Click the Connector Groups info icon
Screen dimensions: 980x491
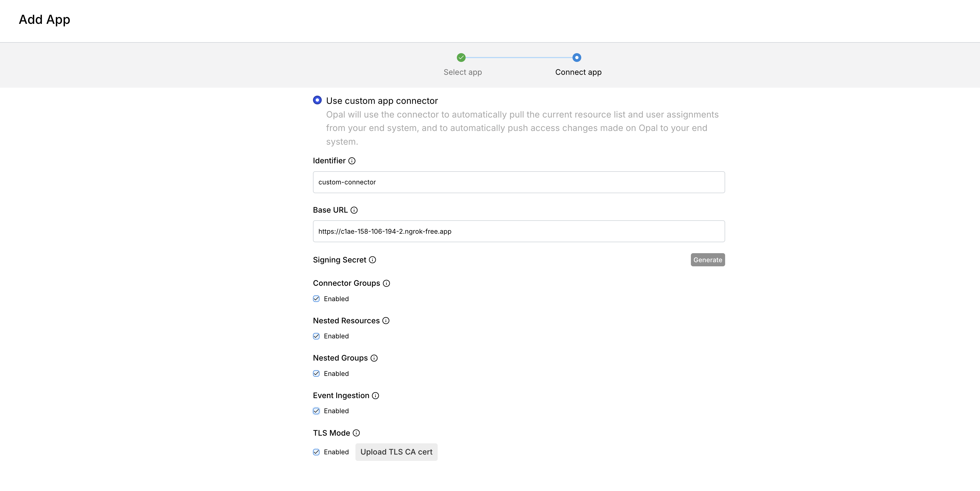click(386, 283)
